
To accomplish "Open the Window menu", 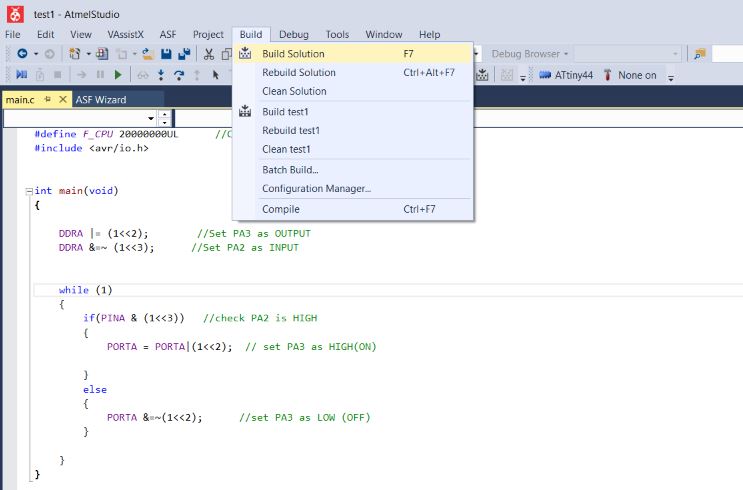I will click(384, 35).
